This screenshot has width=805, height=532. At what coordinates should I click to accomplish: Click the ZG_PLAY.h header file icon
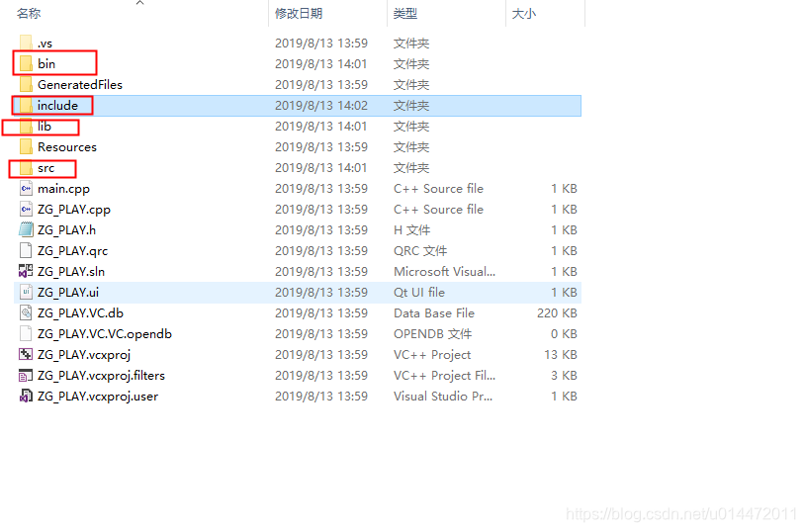[26, 230]
